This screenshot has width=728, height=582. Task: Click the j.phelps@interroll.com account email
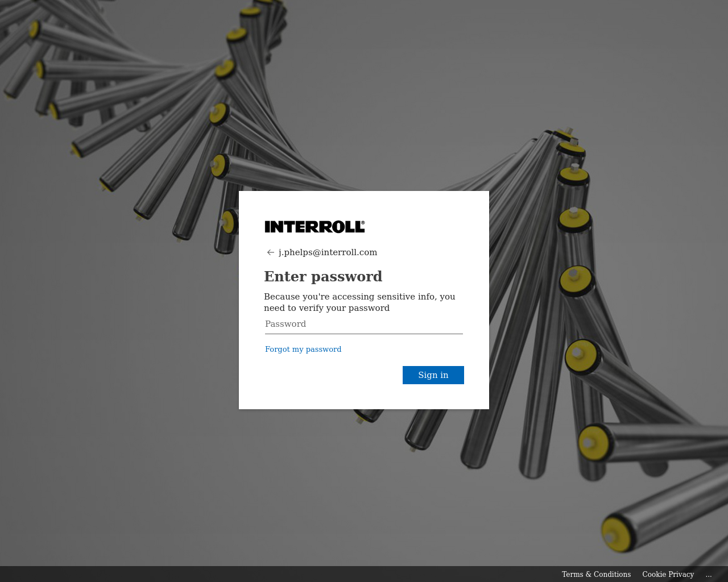tap(328, 252)
